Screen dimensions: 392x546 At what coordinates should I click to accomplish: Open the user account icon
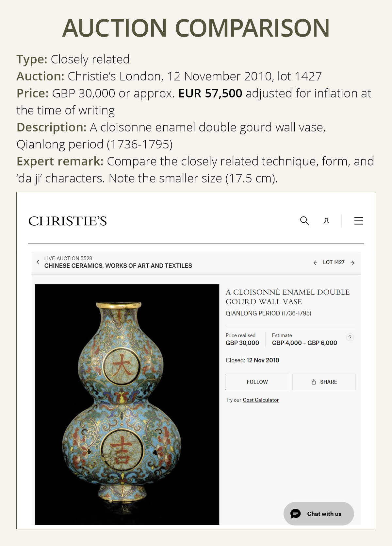tap(326, 221)
